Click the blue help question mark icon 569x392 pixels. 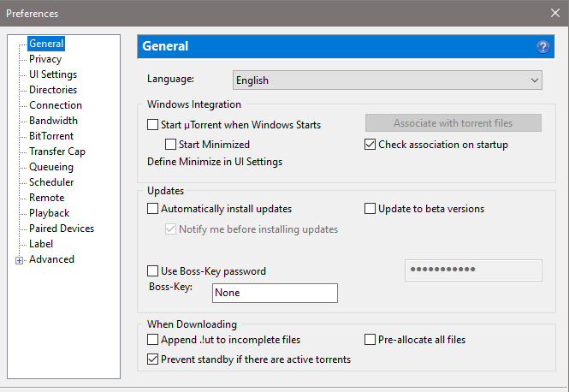tap(542, 47)
